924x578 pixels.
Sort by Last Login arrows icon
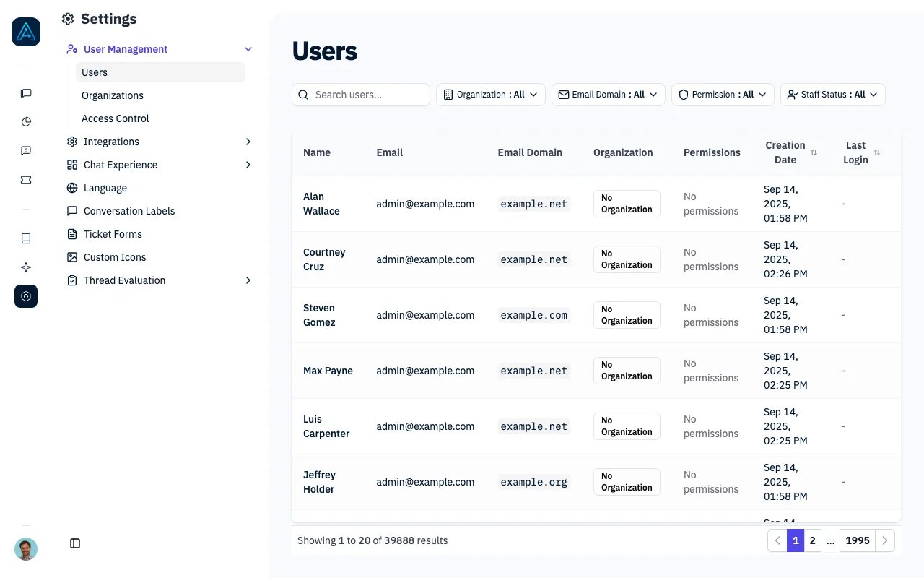coord(877,152)
